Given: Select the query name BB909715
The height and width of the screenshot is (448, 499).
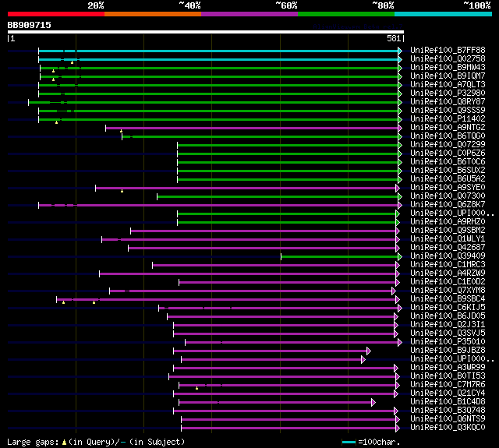Looking at the screenshot, I should [x=30, y=25].
